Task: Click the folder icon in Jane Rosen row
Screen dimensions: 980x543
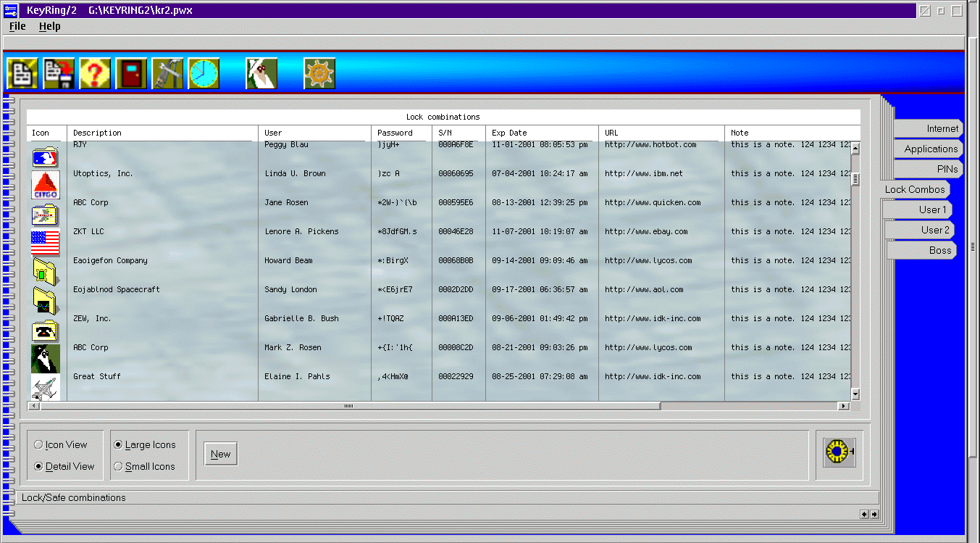Action: [45, 215]
